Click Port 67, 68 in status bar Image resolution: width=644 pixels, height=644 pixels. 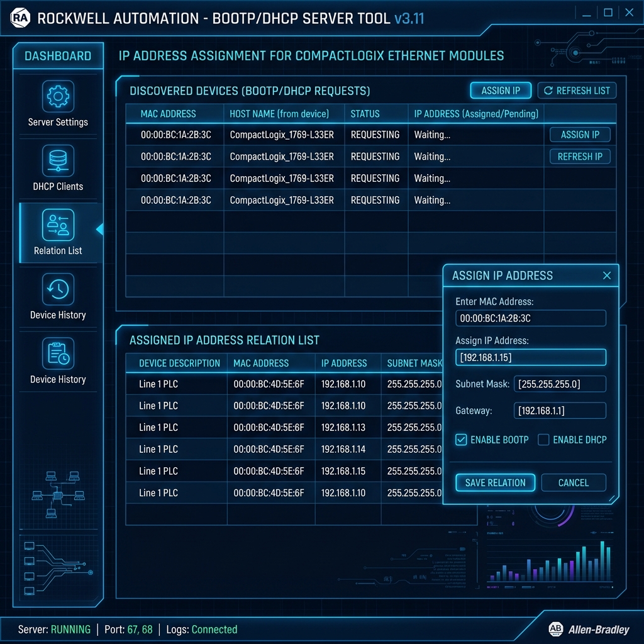[128, 629]
